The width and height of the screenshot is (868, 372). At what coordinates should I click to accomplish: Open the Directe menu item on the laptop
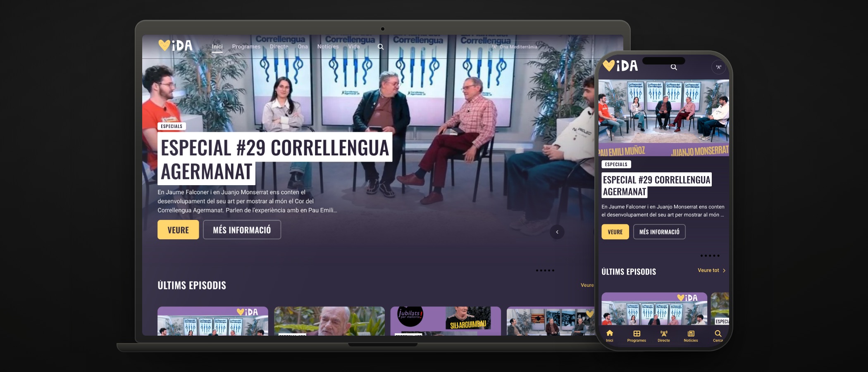tap(279, 47)
